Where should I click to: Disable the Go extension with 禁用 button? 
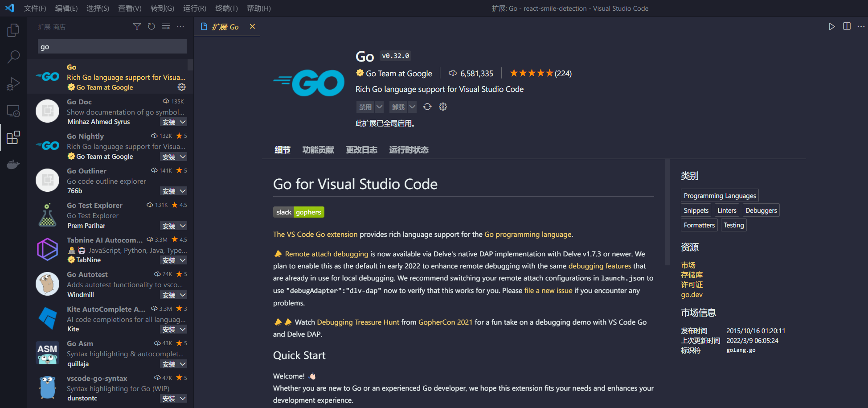click(x=365, y=107)
